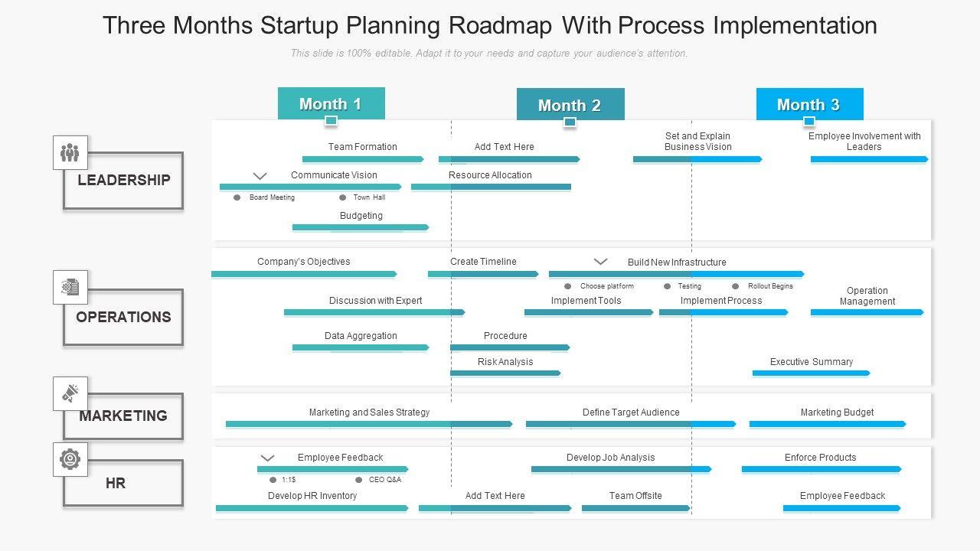Click the HR gear person icon
Image resolution: width=980 pixels, height=551 pixels.
tap(70, 459)
